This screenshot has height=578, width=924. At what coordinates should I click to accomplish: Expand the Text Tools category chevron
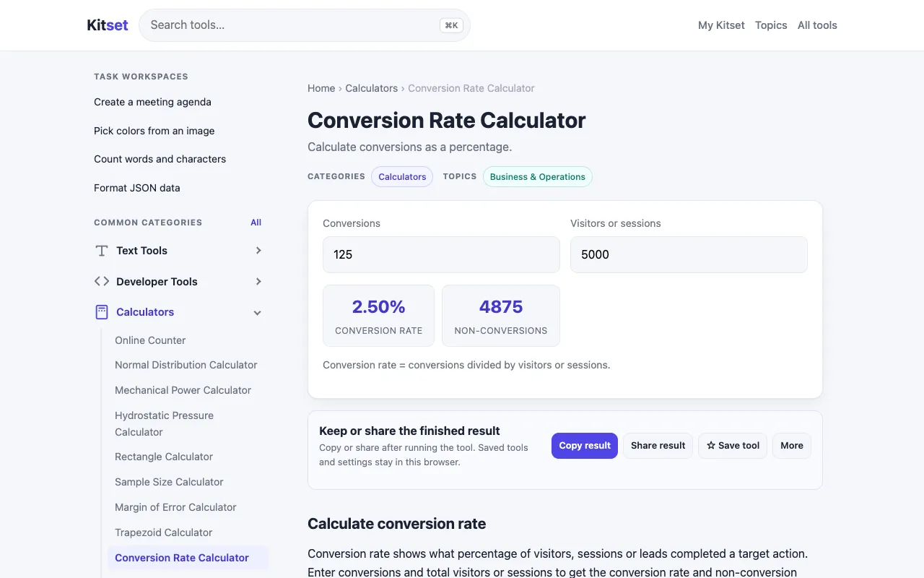258,251
